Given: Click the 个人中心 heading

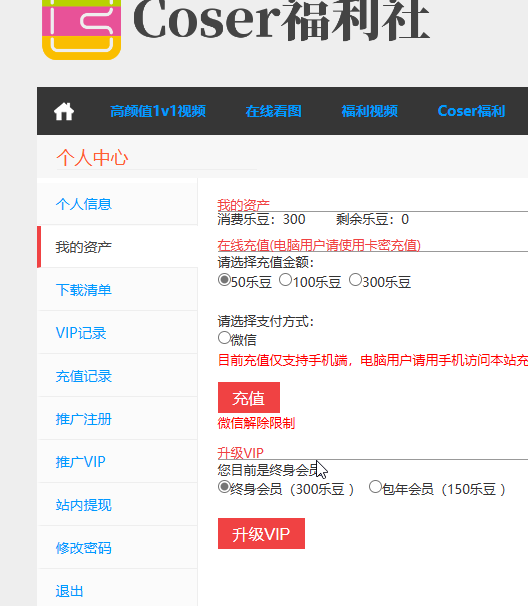Looking at the screenshot, I should pos(92,158).
